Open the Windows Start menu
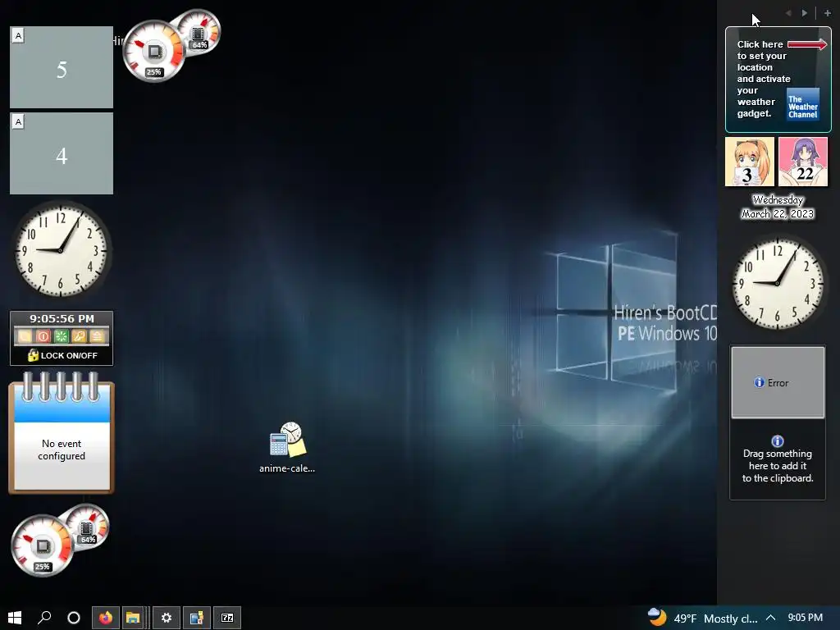840x630 pixels. [x=15, y=618]
